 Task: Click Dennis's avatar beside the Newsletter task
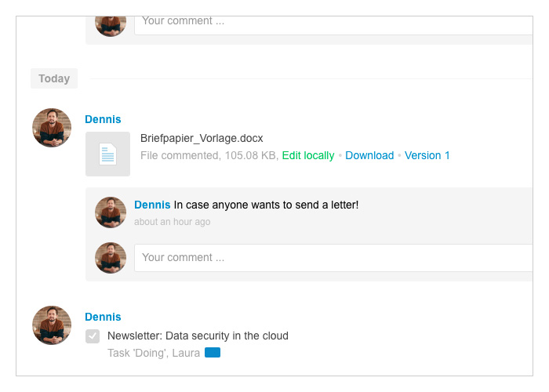tap(52, 325)
